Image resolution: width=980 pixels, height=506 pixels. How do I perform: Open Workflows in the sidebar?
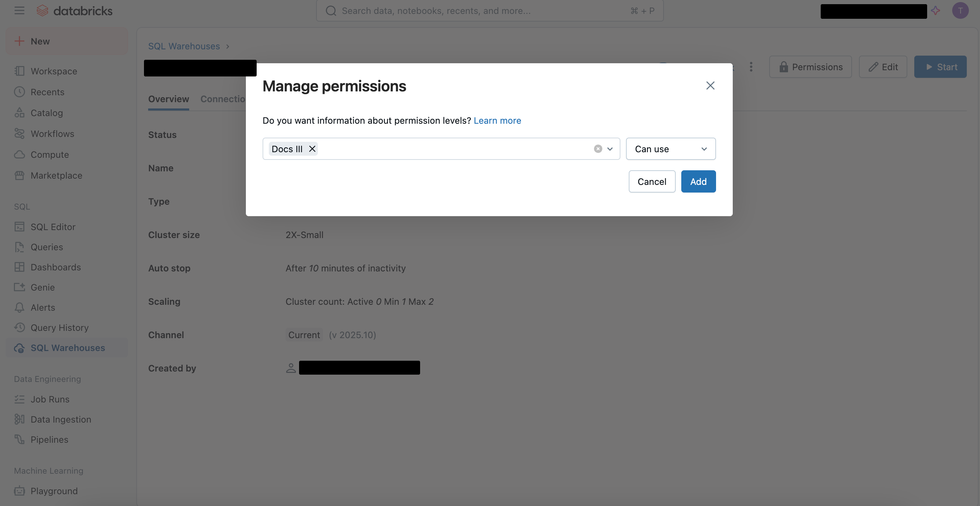[66, 134]
